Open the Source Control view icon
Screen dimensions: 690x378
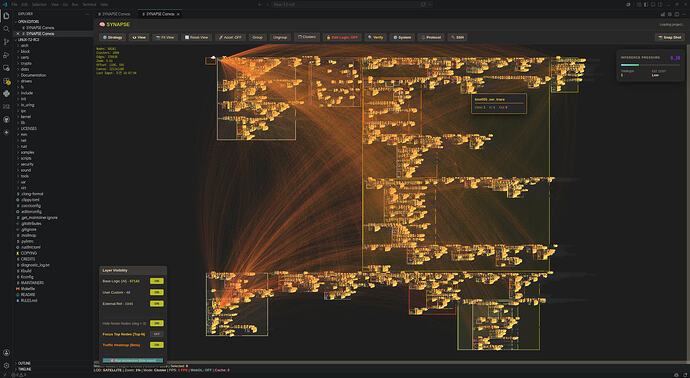click(6, 42)
